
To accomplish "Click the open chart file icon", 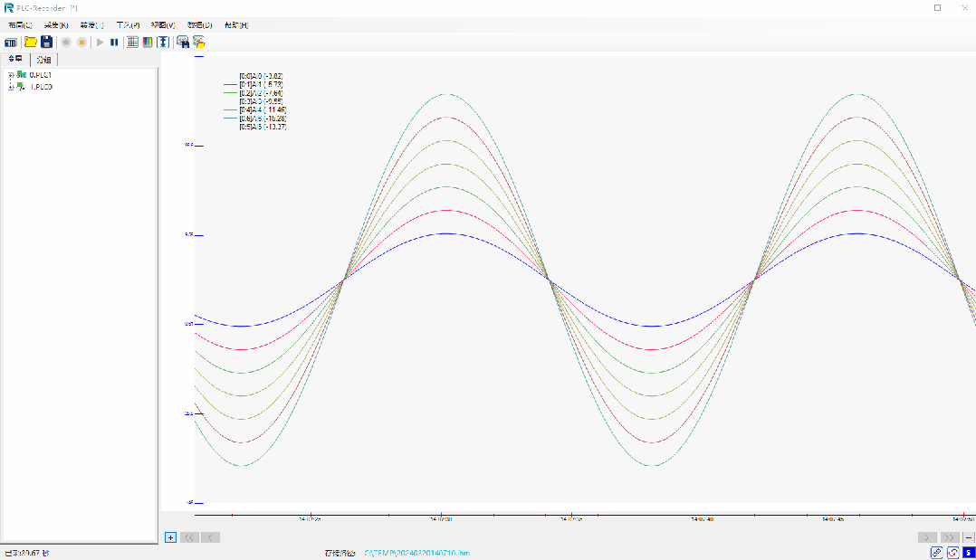I will 198,43.
